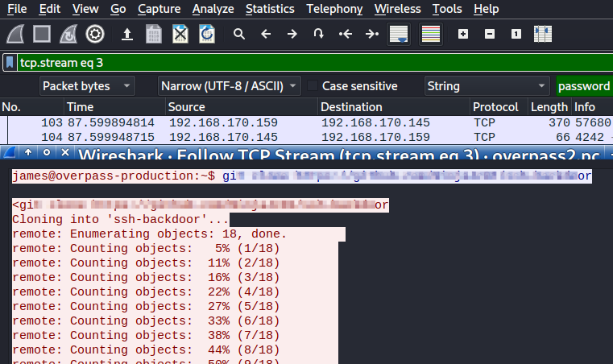
Task: Close the Follow TCP Stream window
Action: pos(65,152)
